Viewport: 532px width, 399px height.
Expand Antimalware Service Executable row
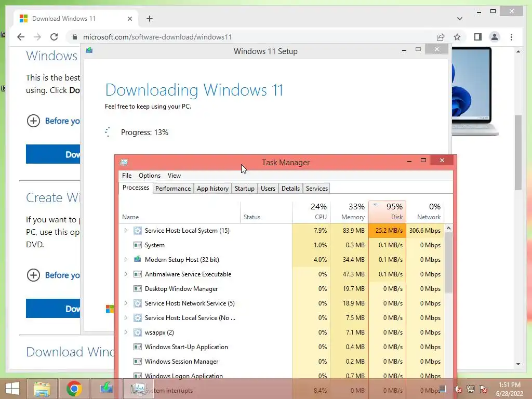click(126, 274)
